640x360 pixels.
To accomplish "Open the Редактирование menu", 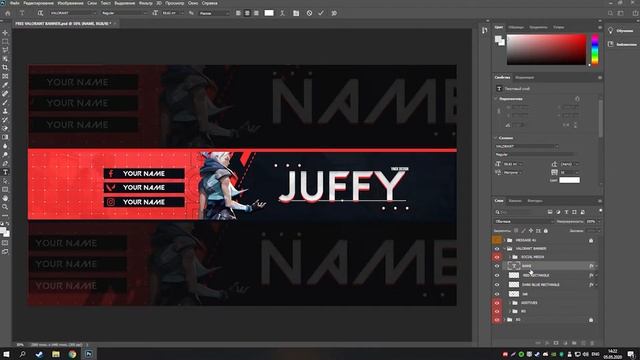I will 38,3.
